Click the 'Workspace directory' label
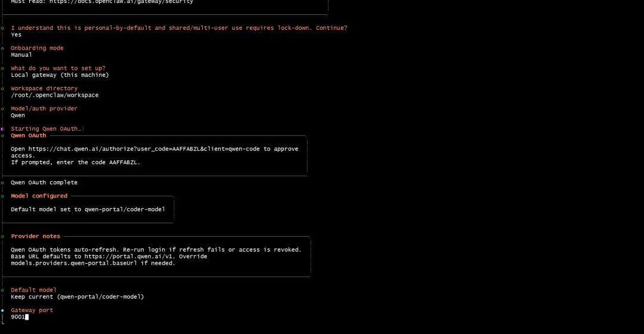This screenshot has width=644, height=334. click(44, 88)
